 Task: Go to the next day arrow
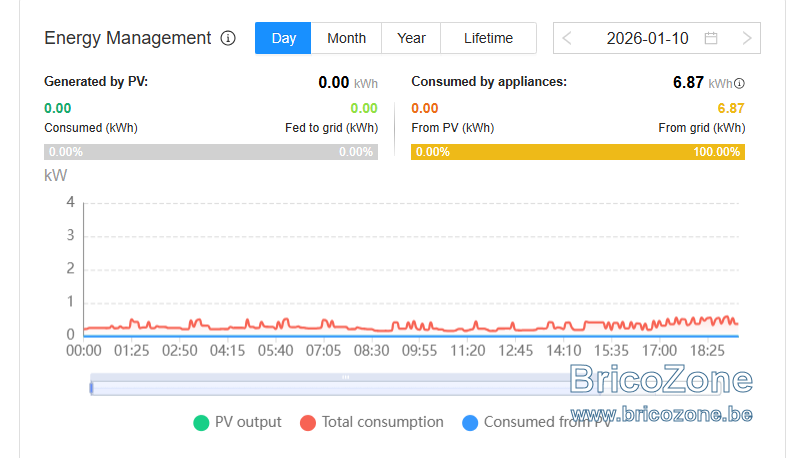coord(747,38)
